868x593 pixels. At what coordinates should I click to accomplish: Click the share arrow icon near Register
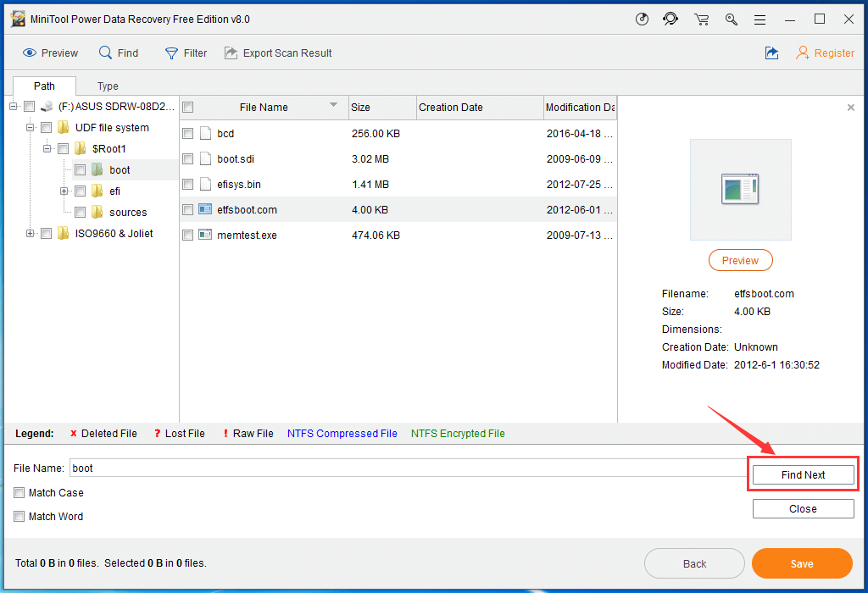coord(771,53)
